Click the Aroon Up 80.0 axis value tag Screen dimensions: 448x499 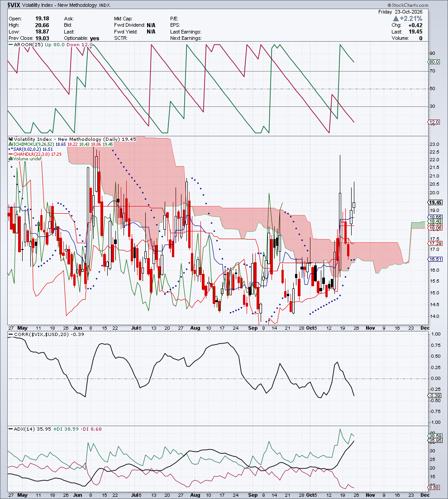434,62
